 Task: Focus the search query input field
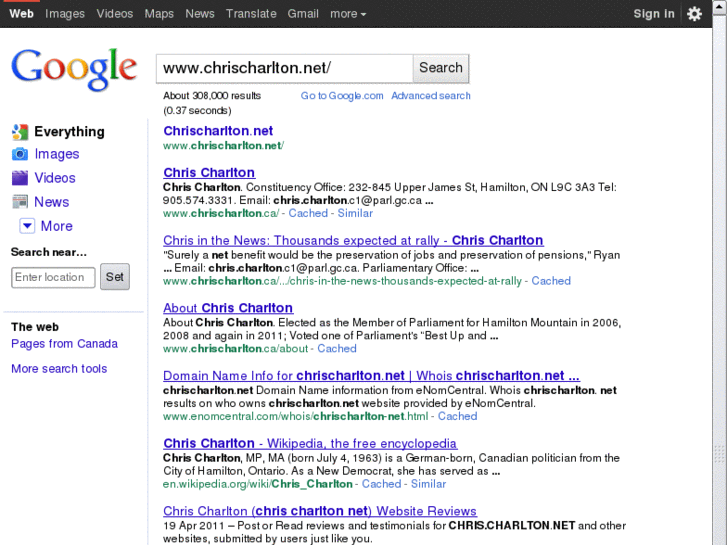pyautogui.click(x=284, y=68)
